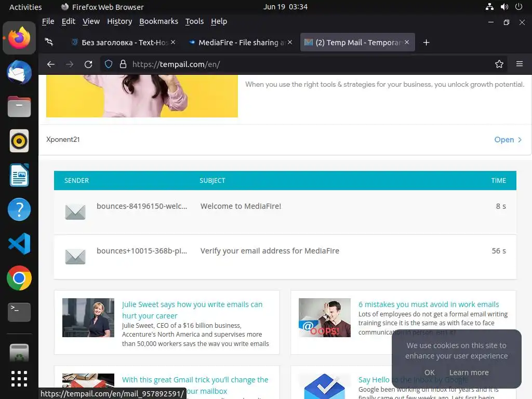Click the Xponent21 advertiser name

coord(63,139)
